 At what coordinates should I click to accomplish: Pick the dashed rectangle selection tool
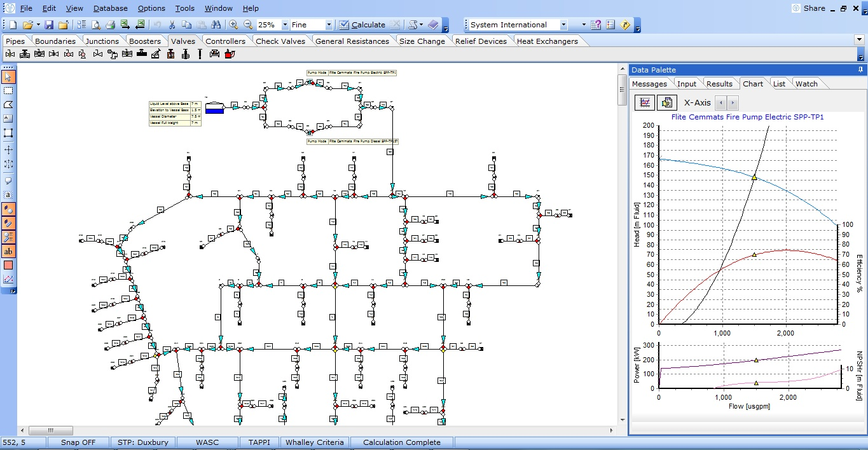(8, 91)
